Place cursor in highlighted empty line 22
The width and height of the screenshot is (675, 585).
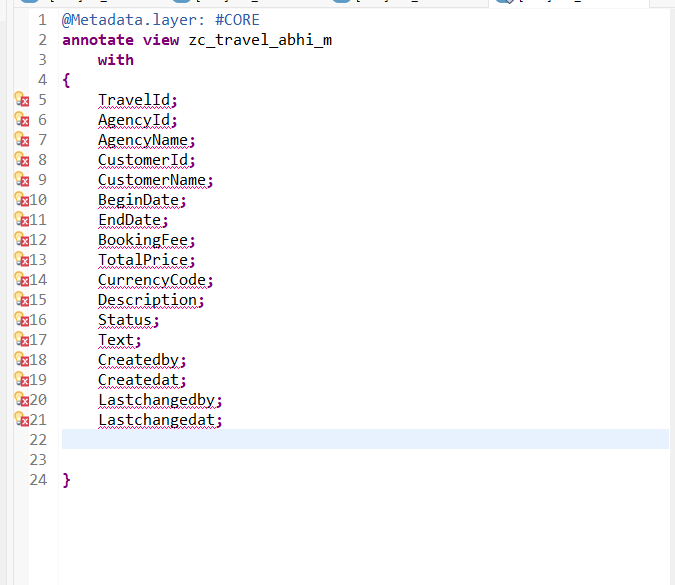[365, 439]
